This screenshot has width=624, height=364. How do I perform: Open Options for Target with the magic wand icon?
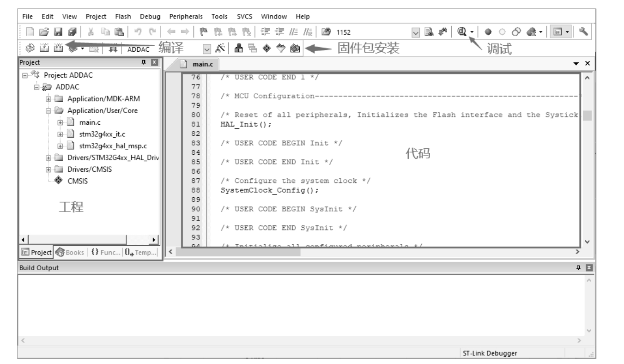(x=220, y=48)
